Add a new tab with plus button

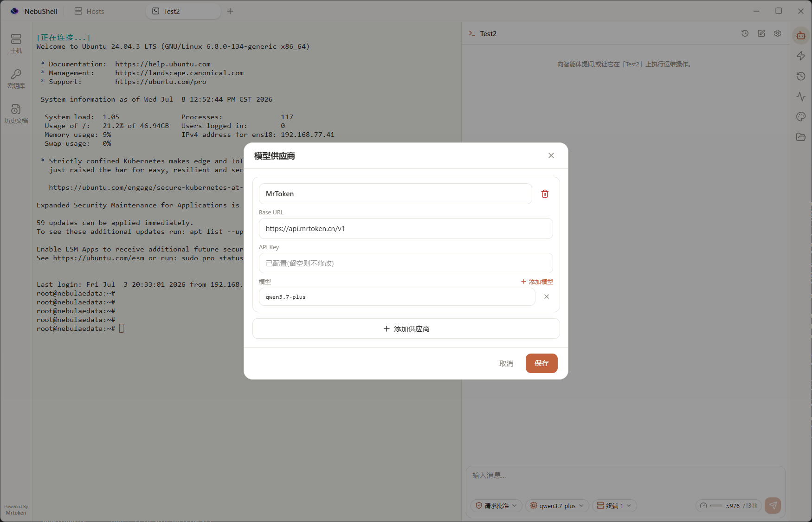click(x=230, y=11)
